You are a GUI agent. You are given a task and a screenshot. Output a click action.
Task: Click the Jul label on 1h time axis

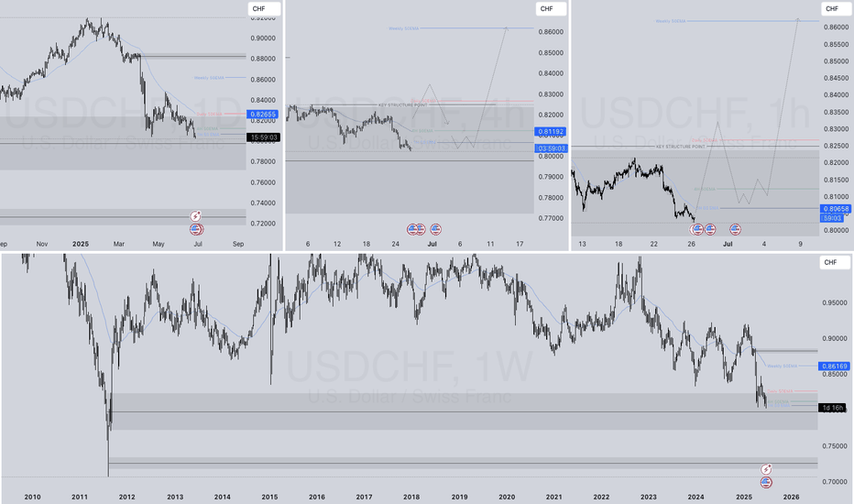(x=728, y=244)
